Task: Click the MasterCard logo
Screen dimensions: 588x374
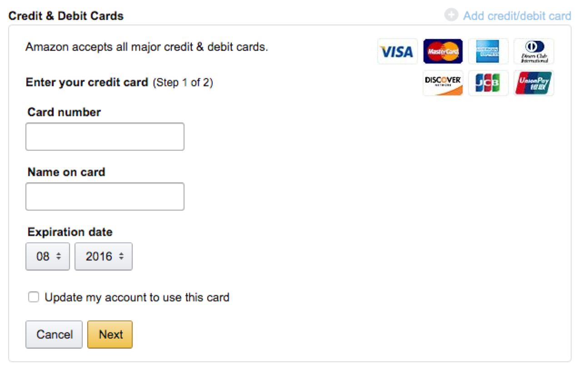Action: (x=443, y=51)
